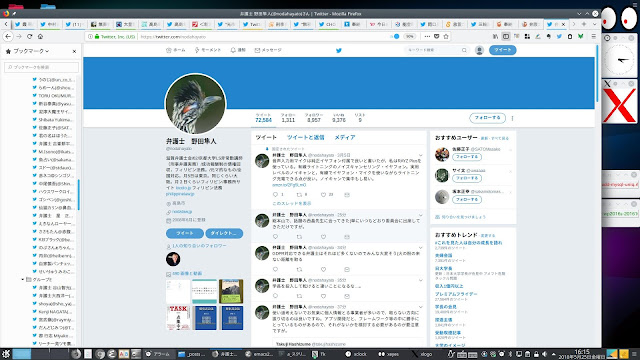
Task: Reload the current page
Action: 29,36
